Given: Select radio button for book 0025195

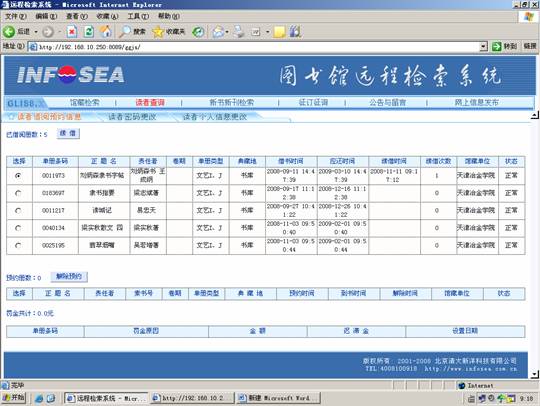Looking at the screenshot, I should pos(18,246).
